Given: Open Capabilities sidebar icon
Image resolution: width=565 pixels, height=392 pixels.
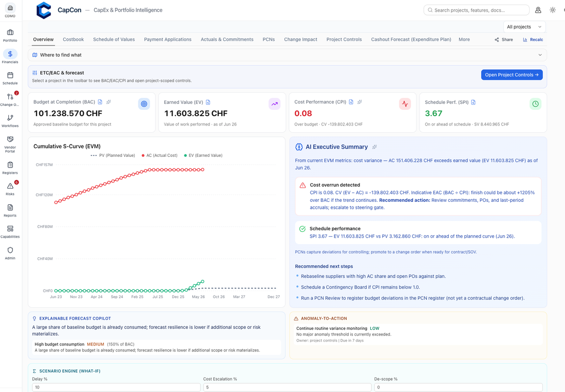Looking at the screenshot, I should 10,228.
